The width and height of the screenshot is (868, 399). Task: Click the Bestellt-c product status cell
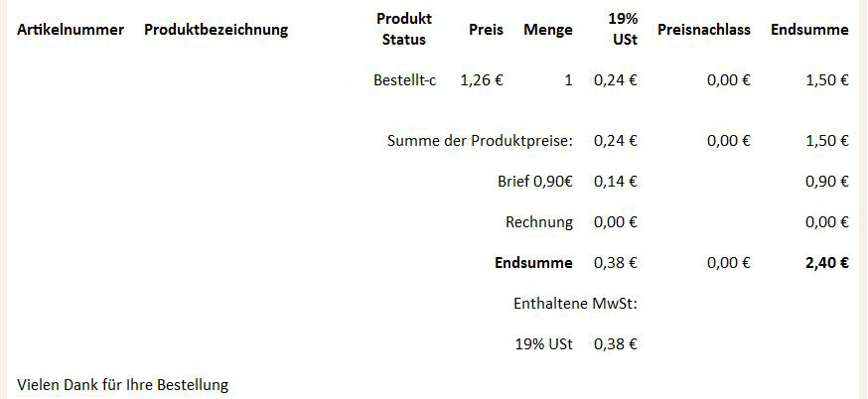pos(404,80)
